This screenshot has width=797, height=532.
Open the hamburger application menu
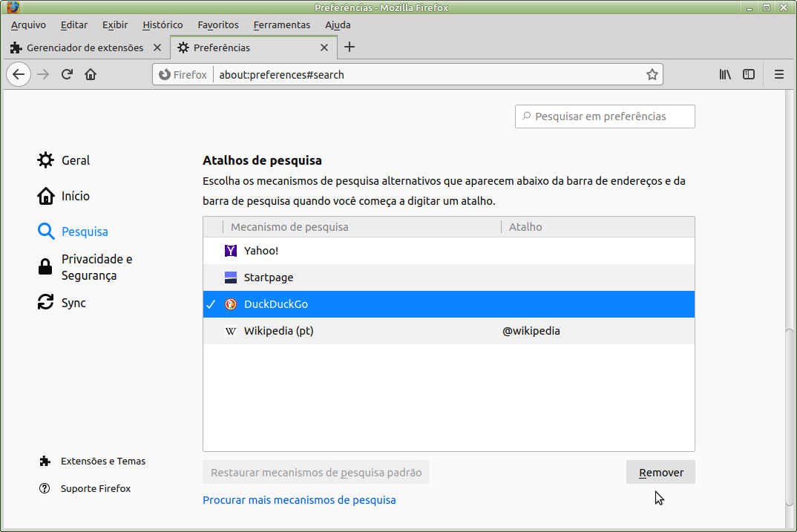pyautogui.click(x=778, y=75)
